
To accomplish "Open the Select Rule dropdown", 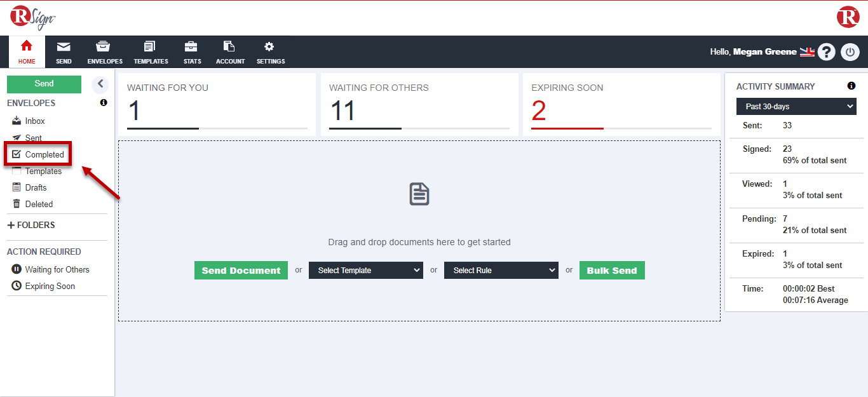I will tap(501, 271).
